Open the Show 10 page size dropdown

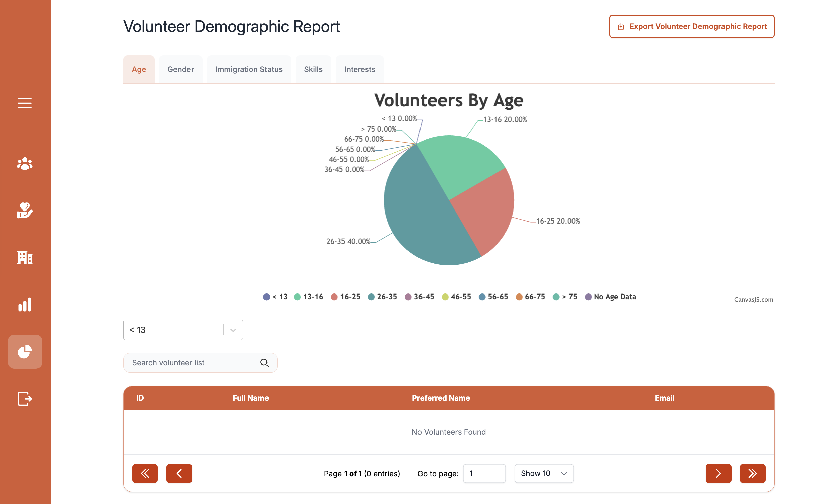click(x=543, y=473)
